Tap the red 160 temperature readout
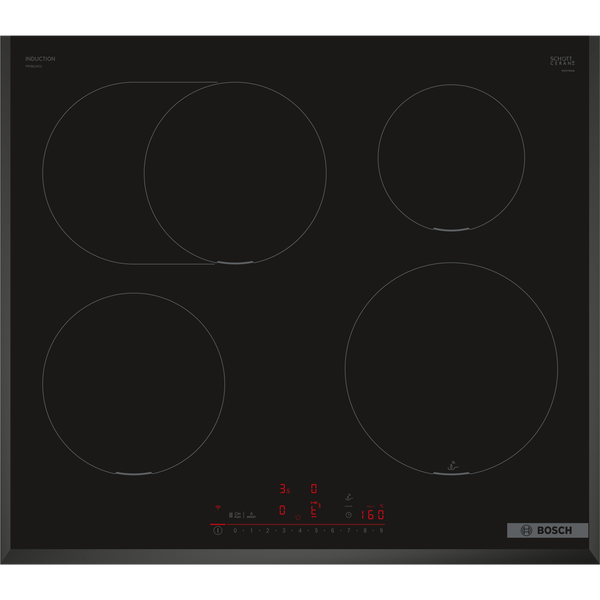Viewport: 600px width, 600px height. pos(372,515)
